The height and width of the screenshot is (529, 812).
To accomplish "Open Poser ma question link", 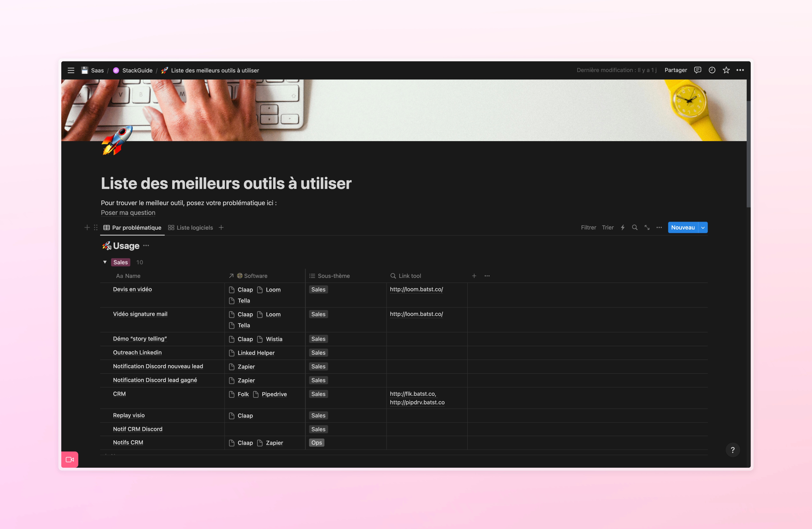I will pos(128,213).
